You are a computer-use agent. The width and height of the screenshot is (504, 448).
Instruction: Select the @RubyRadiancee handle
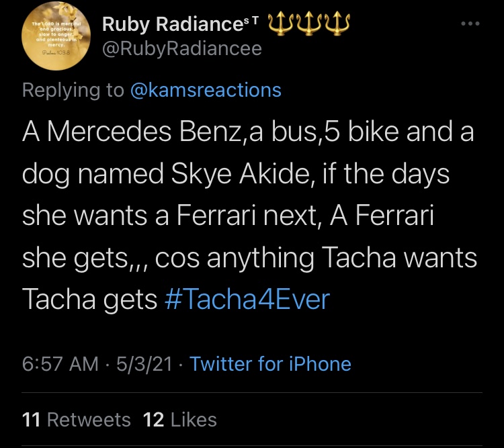click(182, 49)
